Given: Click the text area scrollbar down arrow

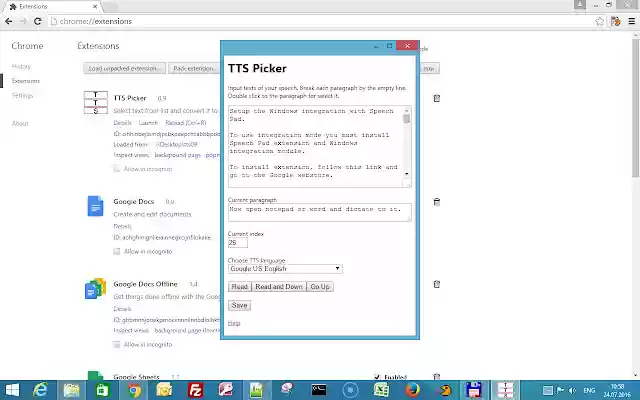Looking at the screenshot, I should coord(407,174).
